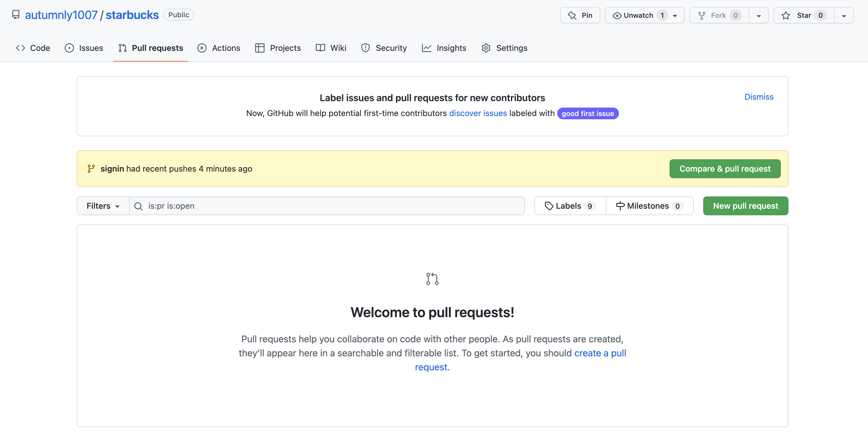Open the Security tab
The width and height of the screenshot is (868, 442).
click(x=384, y=48)
